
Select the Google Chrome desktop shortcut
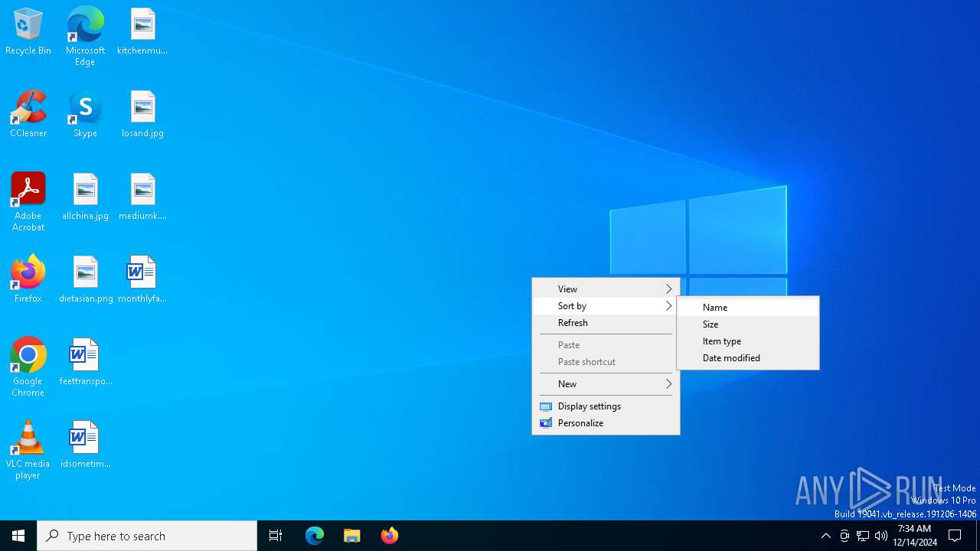click(28, 367)
